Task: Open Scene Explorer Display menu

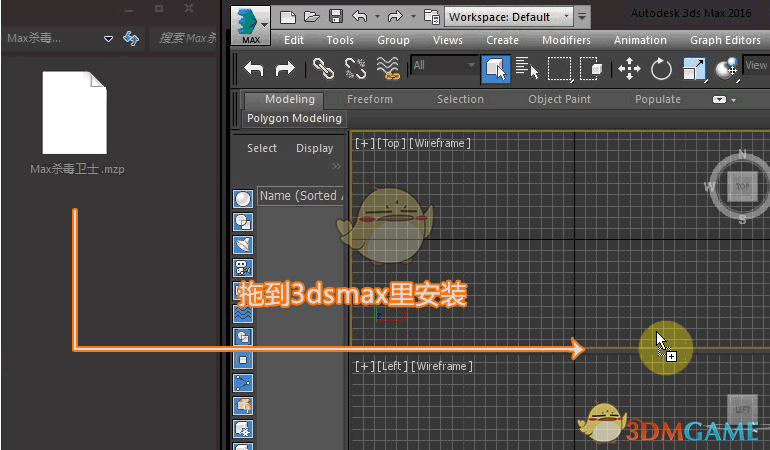Action: click(x=314, y=148)
